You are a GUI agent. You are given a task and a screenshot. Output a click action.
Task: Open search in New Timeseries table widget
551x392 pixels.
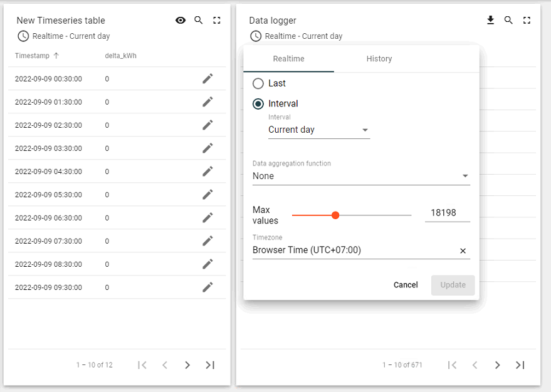point(199,21)
